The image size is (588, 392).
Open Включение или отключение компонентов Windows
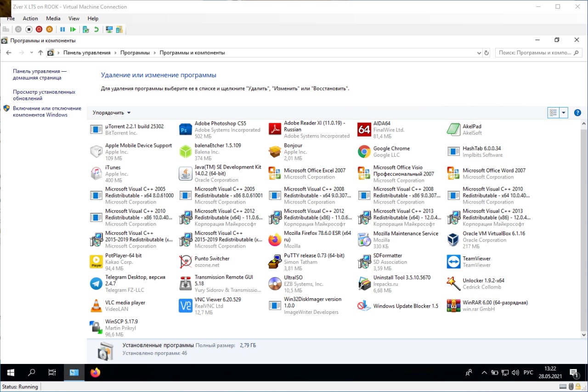point(47,112)
